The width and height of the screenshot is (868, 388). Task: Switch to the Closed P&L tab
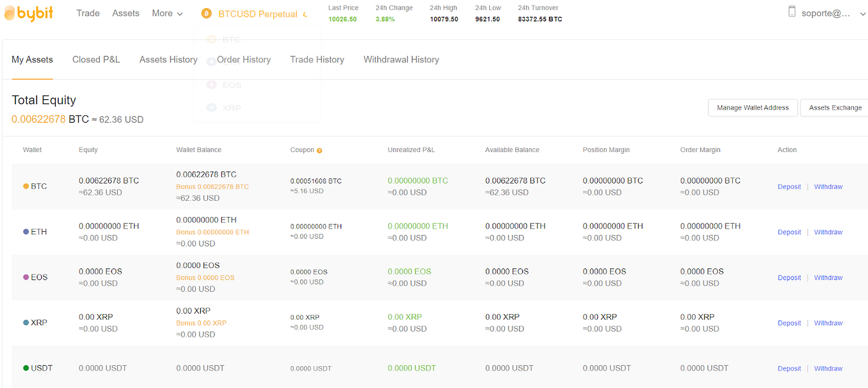coord(96,60)
